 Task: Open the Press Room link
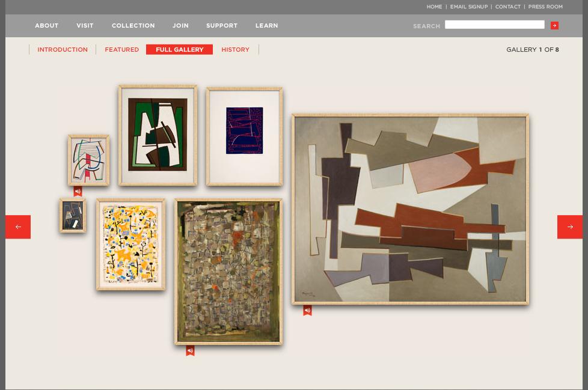coord(545,7)
